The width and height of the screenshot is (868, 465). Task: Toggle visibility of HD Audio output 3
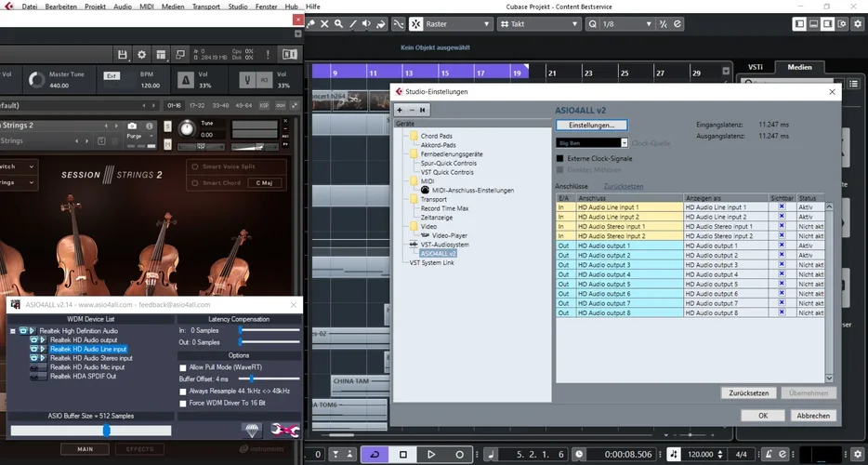click(782, 265)
